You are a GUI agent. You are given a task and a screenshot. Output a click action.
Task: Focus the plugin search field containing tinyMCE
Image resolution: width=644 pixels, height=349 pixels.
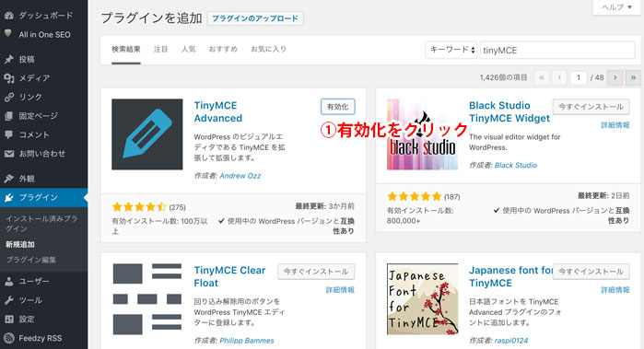[557, 50]
